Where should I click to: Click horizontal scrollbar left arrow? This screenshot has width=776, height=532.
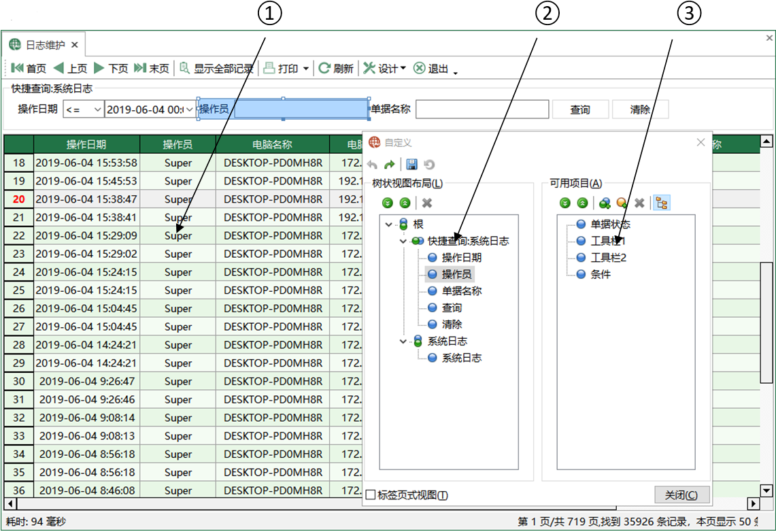pyautogui.click(x=11, y=504)
